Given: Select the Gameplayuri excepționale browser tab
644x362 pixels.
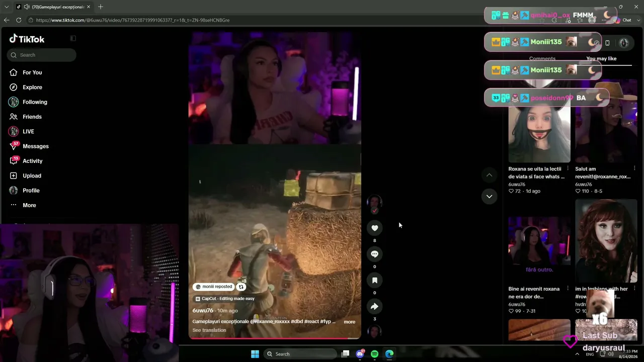Looking at the screenshot, I should [53, 7].
